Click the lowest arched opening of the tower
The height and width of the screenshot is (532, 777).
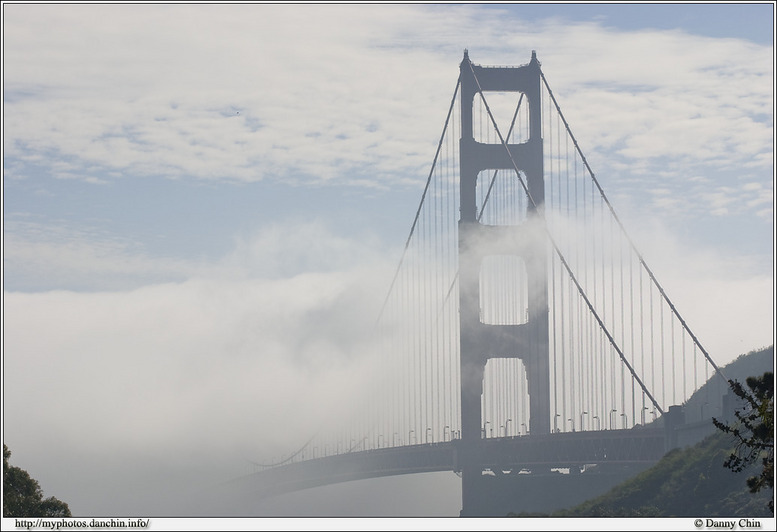pos(503,397)
